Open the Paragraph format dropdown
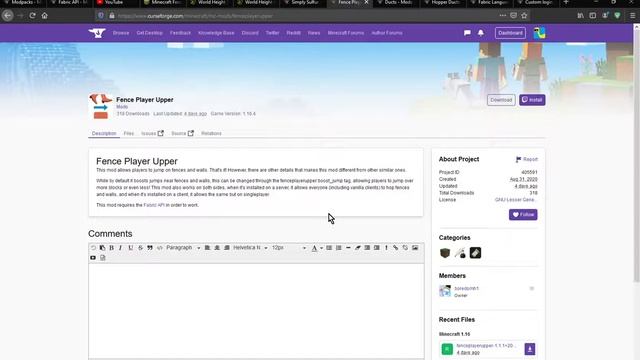This screenshot has height=360, width=640. click(183, 248)
